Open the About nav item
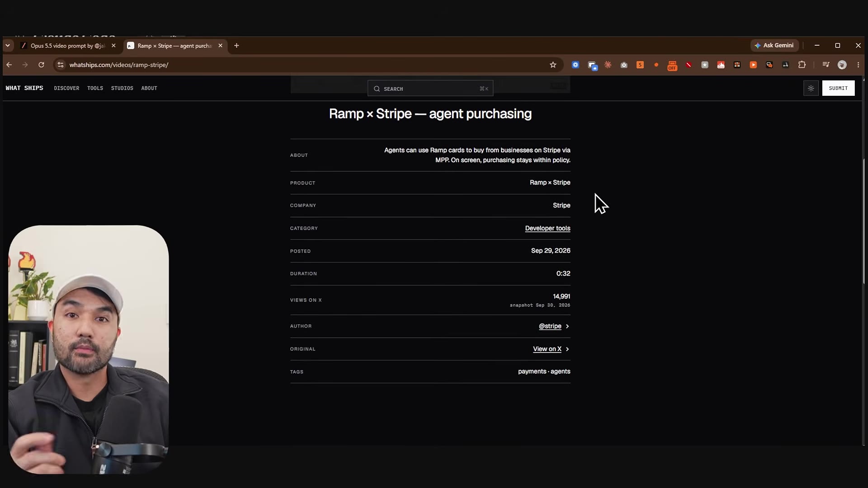The height and width of the screenshot is (488, 868). point(149,88)
